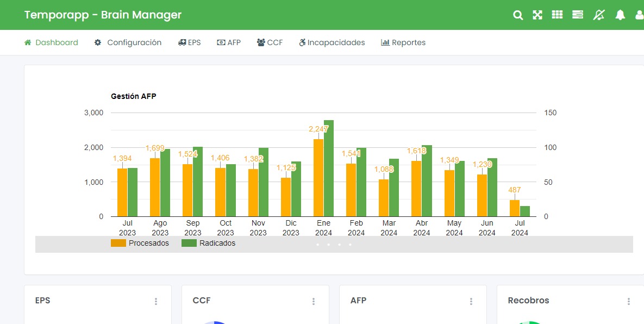The width and height of the screenshot is (644, 324).
Task: Click the orange Ene 2024 bar
Action: click(x=318, y=178)
